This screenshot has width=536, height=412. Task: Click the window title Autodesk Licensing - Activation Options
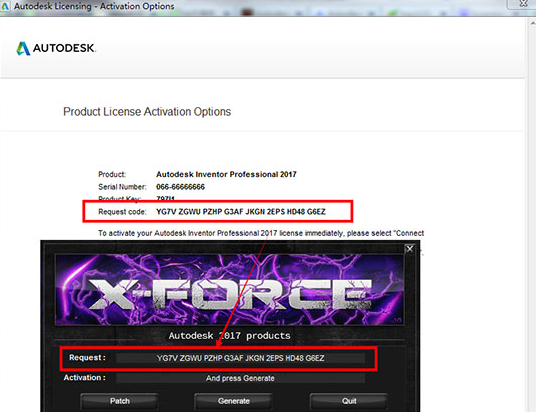(x=94, y=6)
